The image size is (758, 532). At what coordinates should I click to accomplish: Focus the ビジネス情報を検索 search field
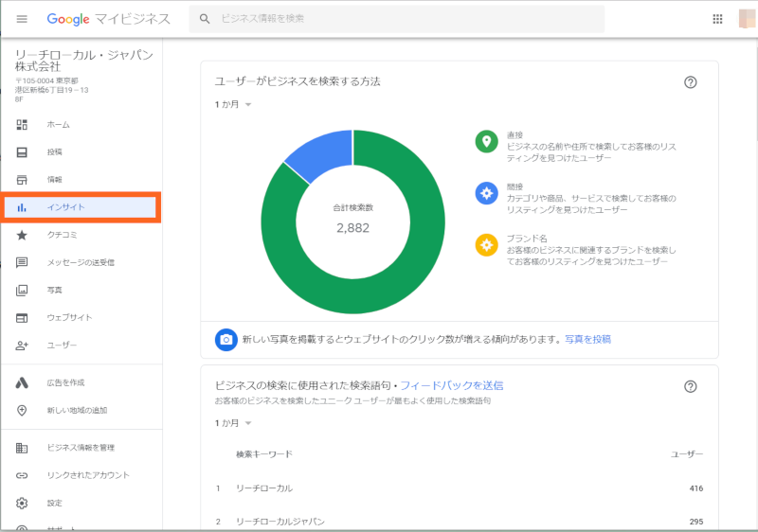[x=396, y=19]
